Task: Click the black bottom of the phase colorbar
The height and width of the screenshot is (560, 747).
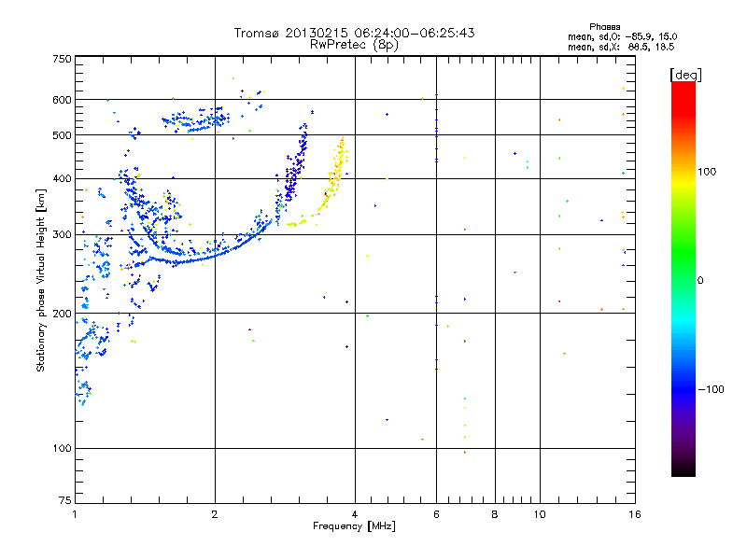Action: [x=684, y=469]
